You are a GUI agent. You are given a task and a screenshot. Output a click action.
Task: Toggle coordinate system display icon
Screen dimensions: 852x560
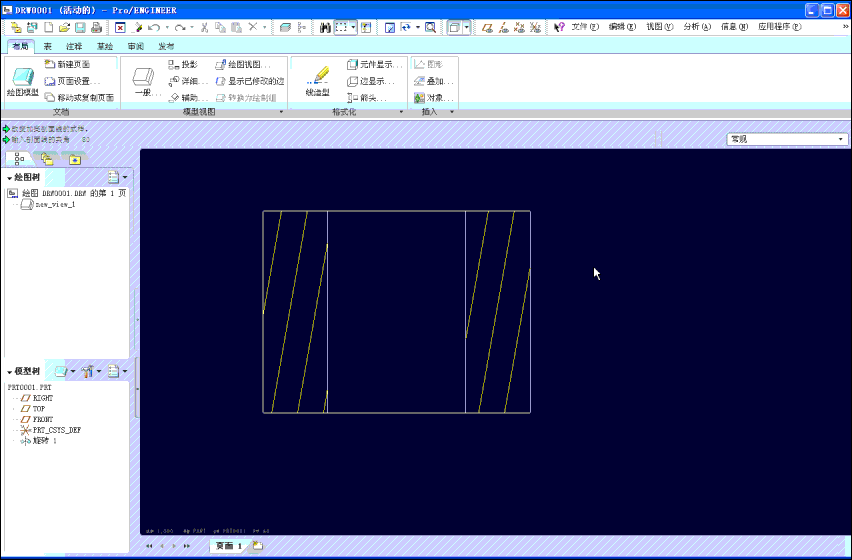(x=535, y=27)
